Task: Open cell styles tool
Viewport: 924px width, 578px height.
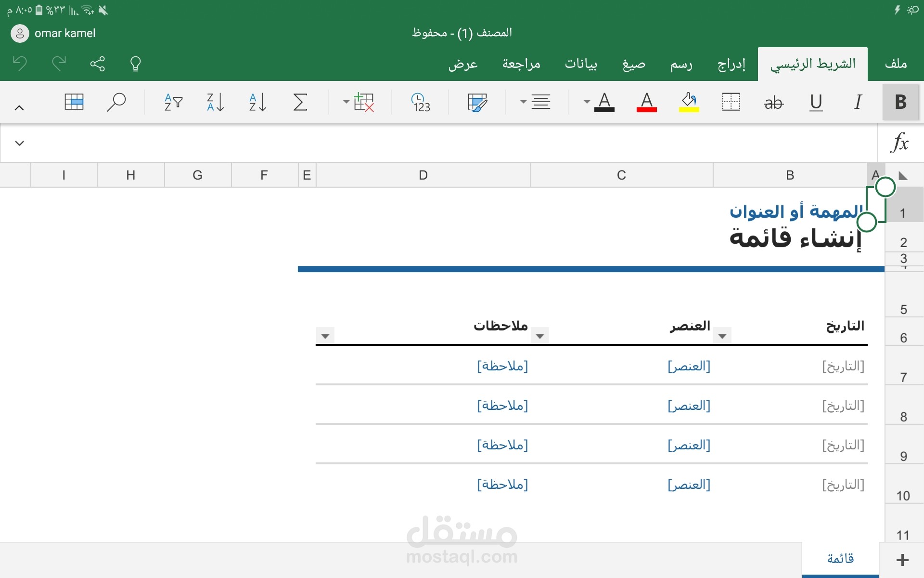Action: pos(477,102)
